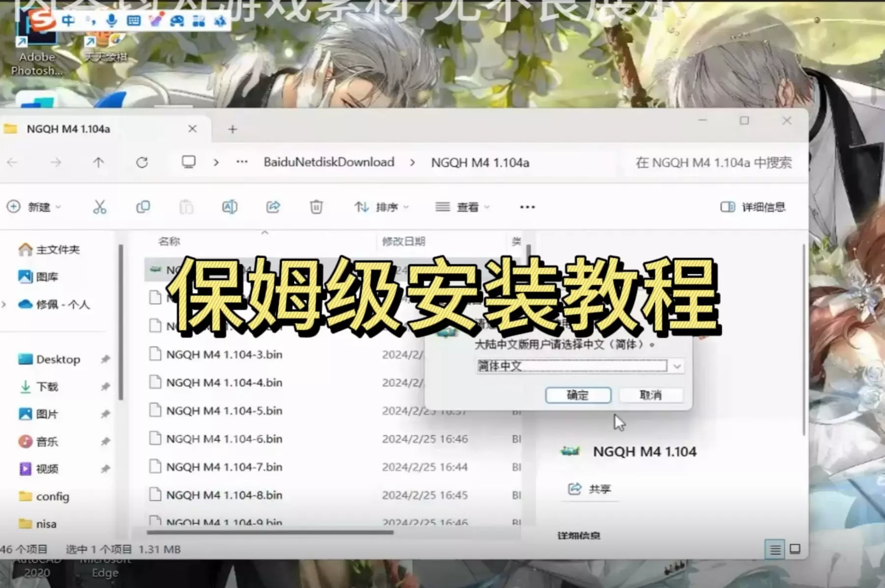This screenshot has height=588, width=885.
Task: Open the nisa folder in sidebar
Action: tap(37, 524)
